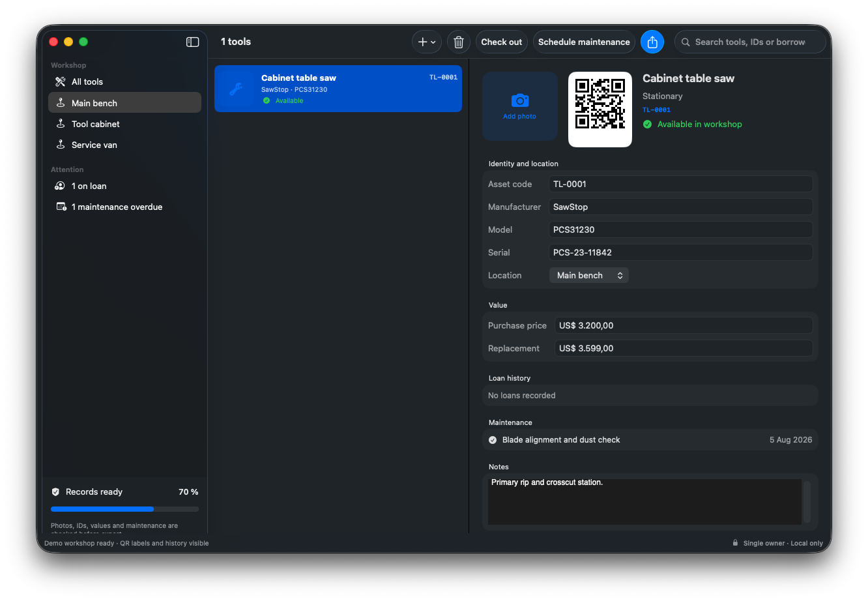Image resolution: width=868 pixels, height=601 pixels.
Task: Open the Location Main bench dropdown
Action: tap(588, 275)
